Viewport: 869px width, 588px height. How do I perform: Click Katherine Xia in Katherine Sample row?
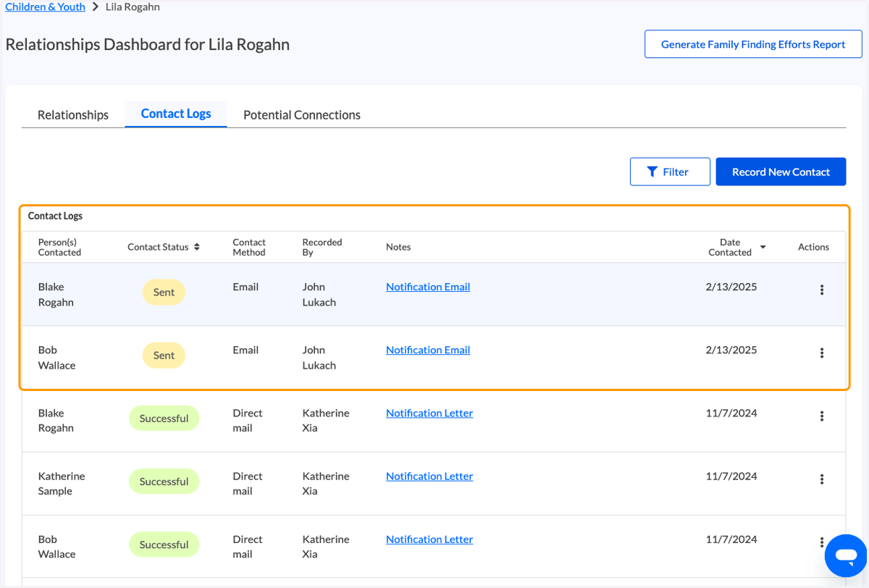pos(326,483)
